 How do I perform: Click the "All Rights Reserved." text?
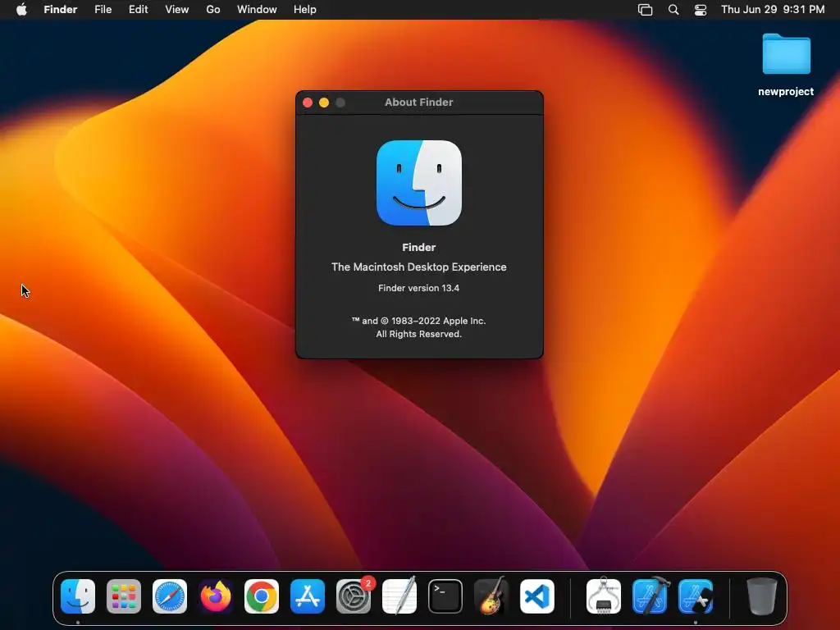pyautogui.click(x=419, y=335)
